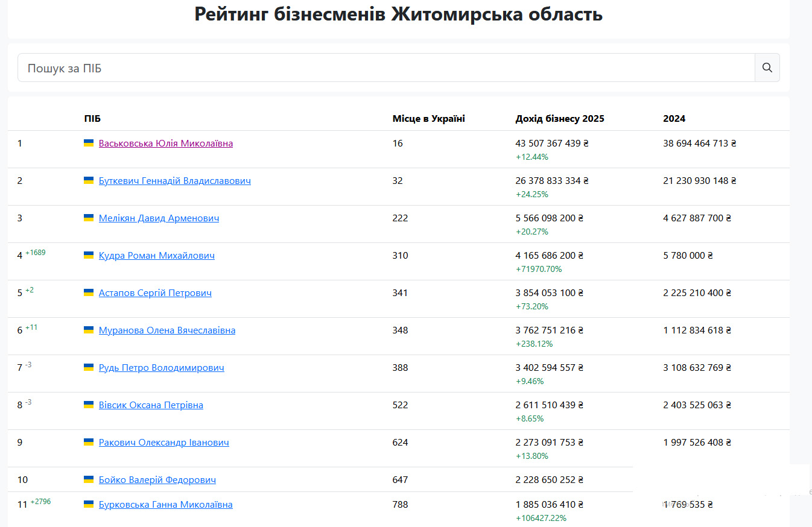
Task: Click Ukraine flag beside Васьковська Юлія
Action: pos(89,143)
